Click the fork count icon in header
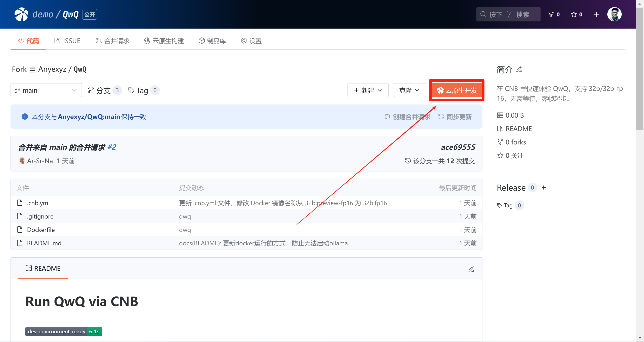Viewport: 644px width, 342px height. (554, 14)
